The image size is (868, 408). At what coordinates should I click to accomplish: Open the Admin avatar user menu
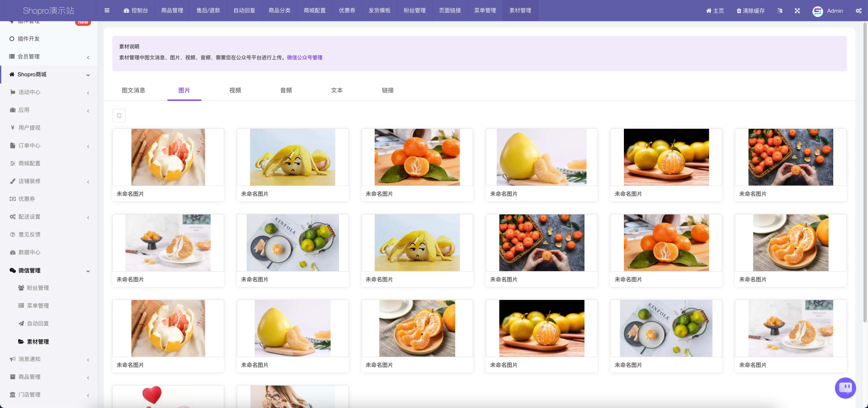827,11
